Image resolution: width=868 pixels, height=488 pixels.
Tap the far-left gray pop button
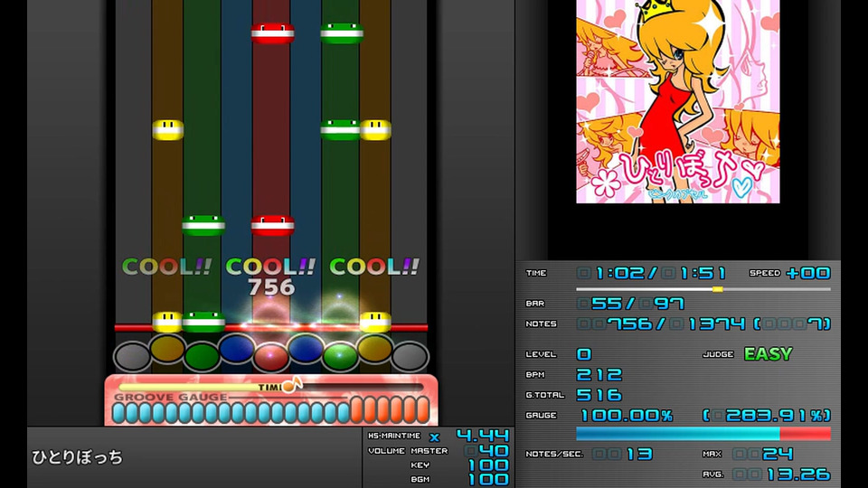(132, 356)
